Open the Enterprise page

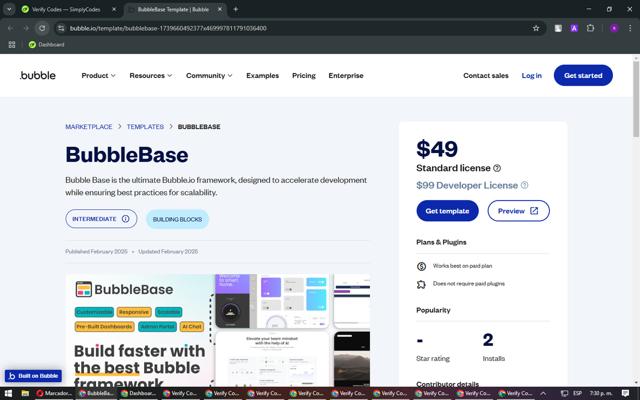point(346,76)
